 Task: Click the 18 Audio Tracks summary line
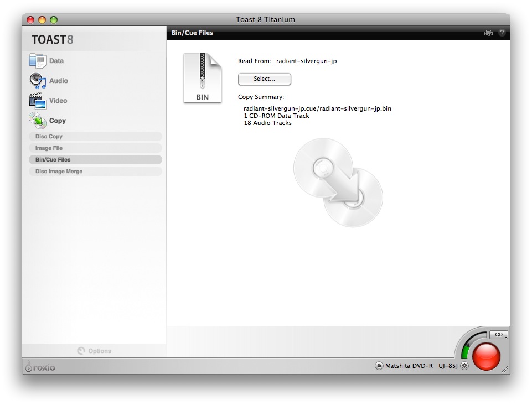[268, 123]
